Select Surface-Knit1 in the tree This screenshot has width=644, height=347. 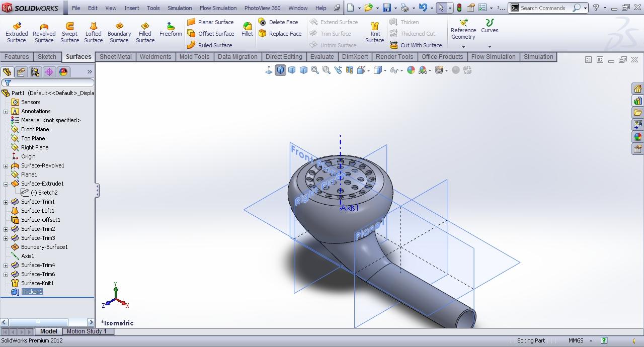[37, 283]
